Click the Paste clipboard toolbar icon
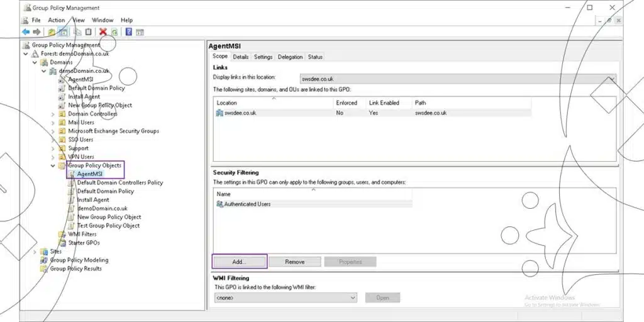644x322 pixels. click(x=88, y=32)
